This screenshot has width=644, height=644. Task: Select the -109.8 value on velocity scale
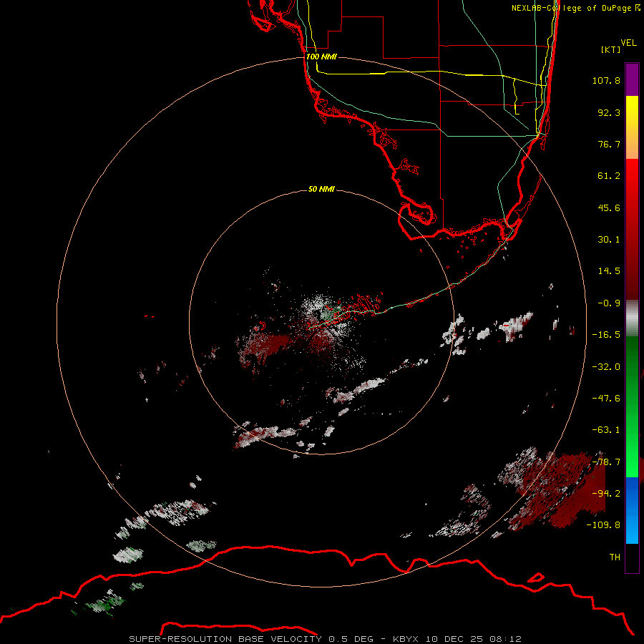click(x=603, y=525)
